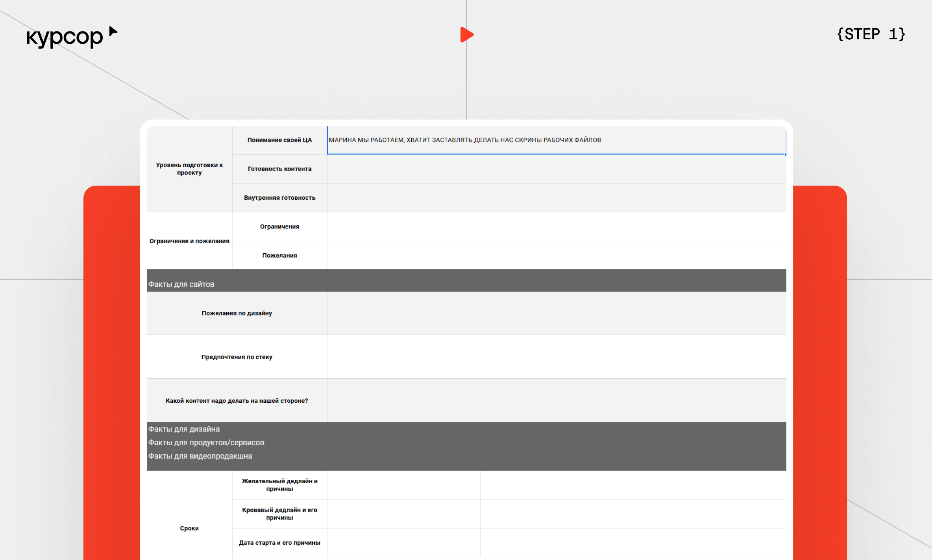Click the {STEP 1} label
The width and height of the screenshot is (932, 560).
point(871,34)
